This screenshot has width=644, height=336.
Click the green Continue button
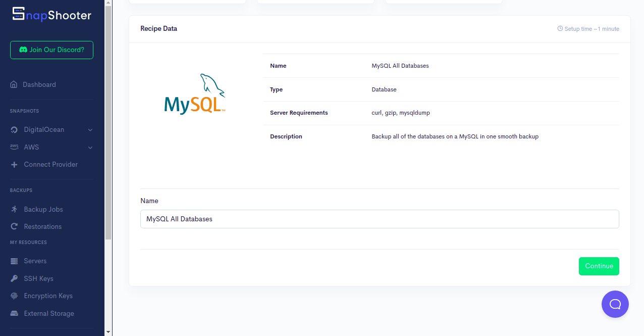(x=599, y=266)
